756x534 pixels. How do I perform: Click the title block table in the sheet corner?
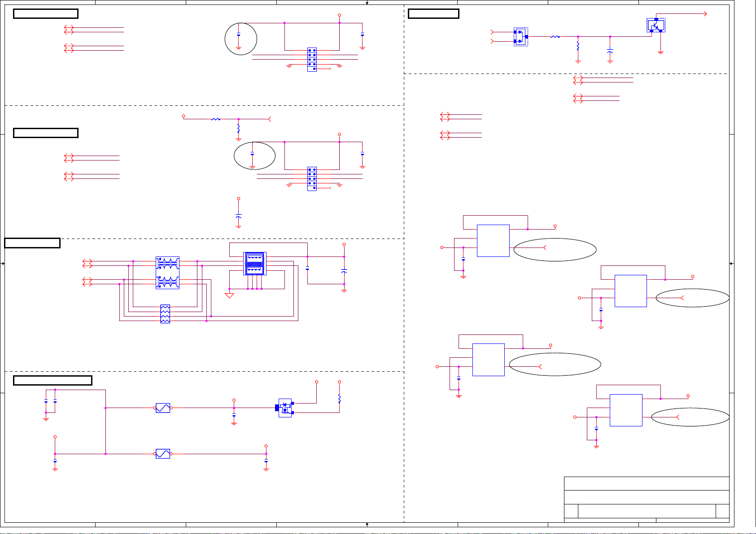(647, 499)
